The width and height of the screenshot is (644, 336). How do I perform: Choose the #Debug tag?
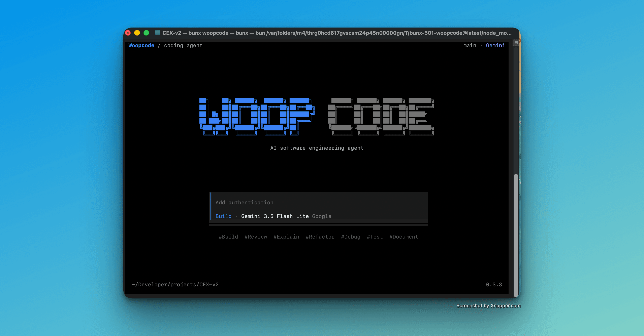pyautogui.click(x=351, y=237)
